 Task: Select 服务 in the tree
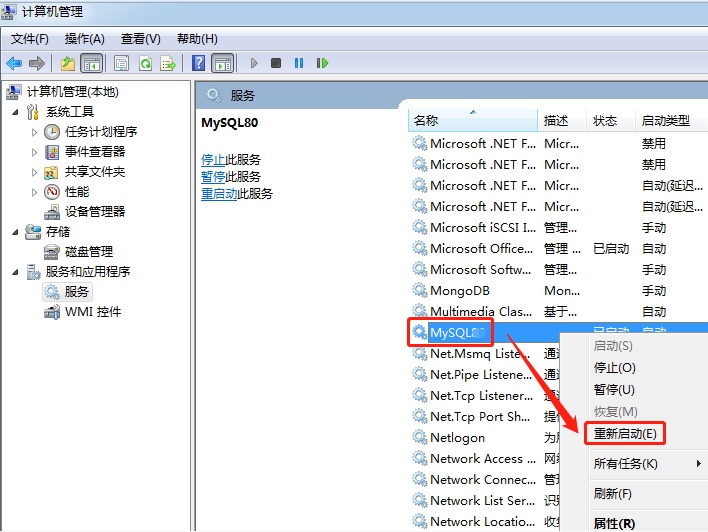(76, 292)
